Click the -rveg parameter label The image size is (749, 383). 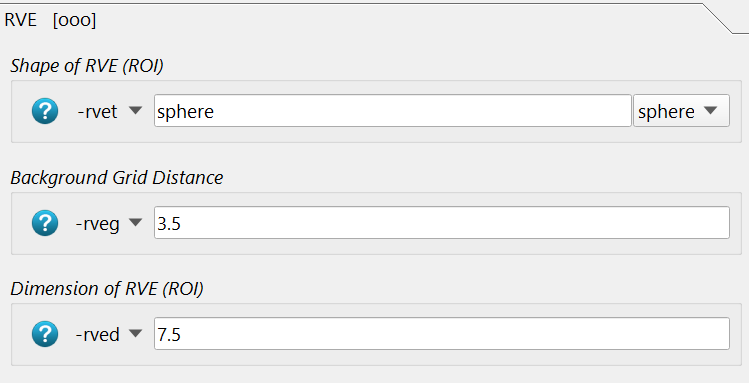point(97,224)
